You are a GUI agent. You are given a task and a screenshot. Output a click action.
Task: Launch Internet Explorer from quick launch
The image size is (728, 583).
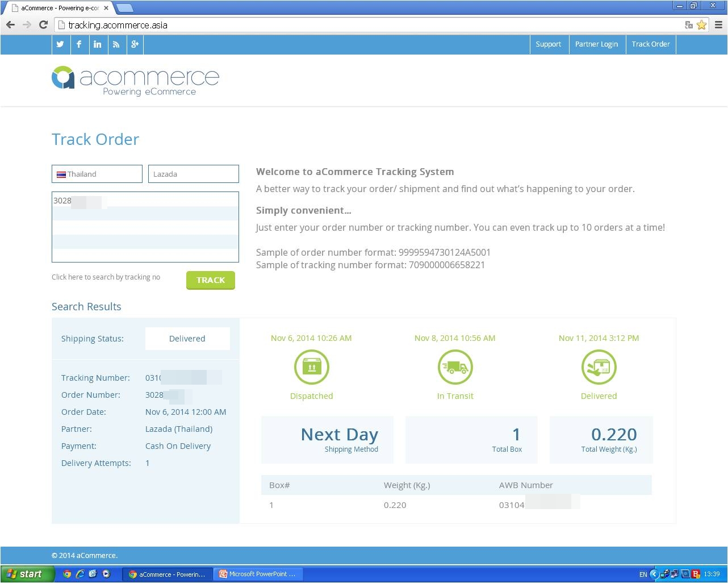click(x=80, y=574)
